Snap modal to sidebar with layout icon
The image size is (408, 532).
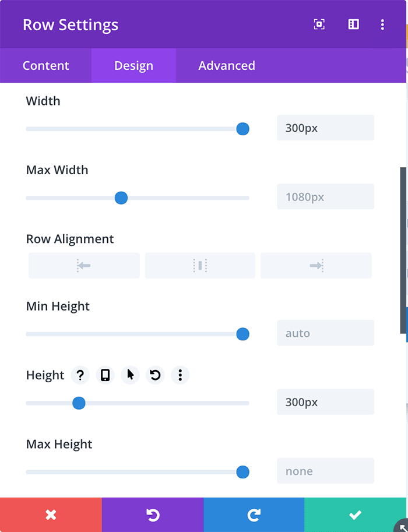(x=353, y=24)
